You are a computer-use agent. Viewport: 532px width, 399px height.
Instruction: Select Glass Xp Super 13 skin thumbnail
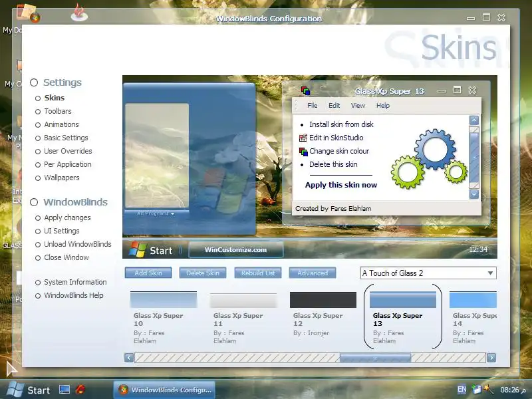(403, 300)
